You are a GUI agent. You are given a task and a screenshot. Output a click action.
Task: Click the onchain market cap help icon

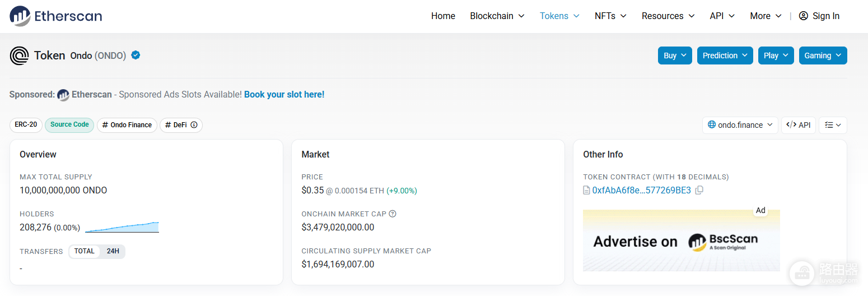(393, 214)
